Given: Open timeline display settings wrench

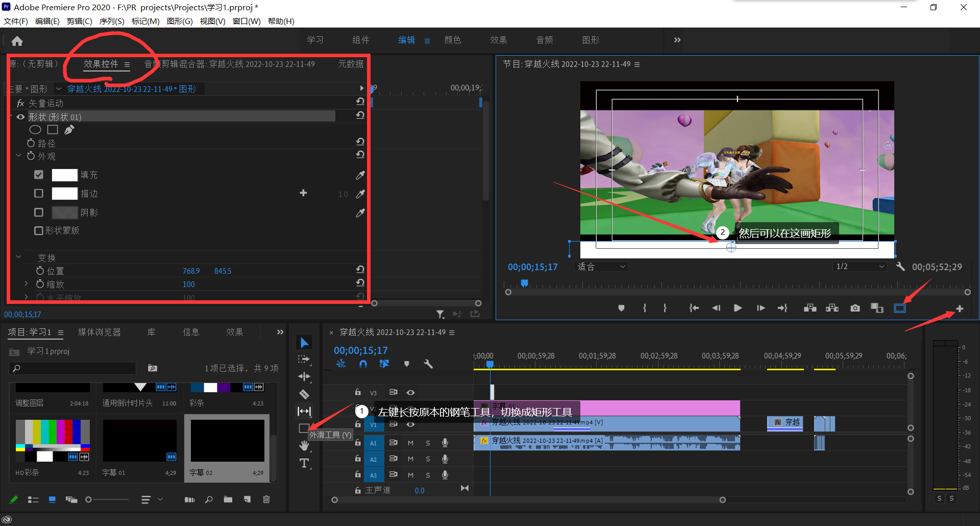Looking at the screenshot, I should pyautogui.click(x=428, y=364).
